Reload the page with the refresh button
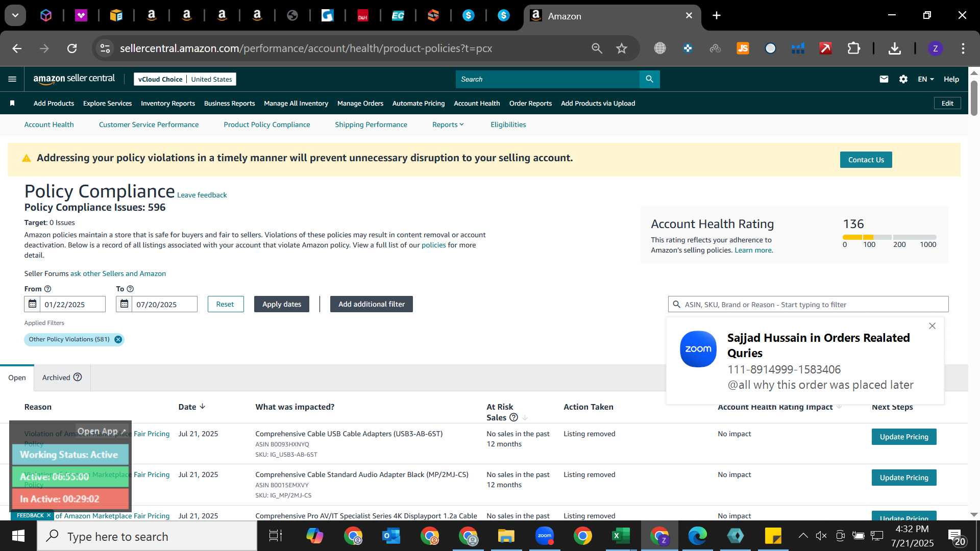 click(72, 48)
